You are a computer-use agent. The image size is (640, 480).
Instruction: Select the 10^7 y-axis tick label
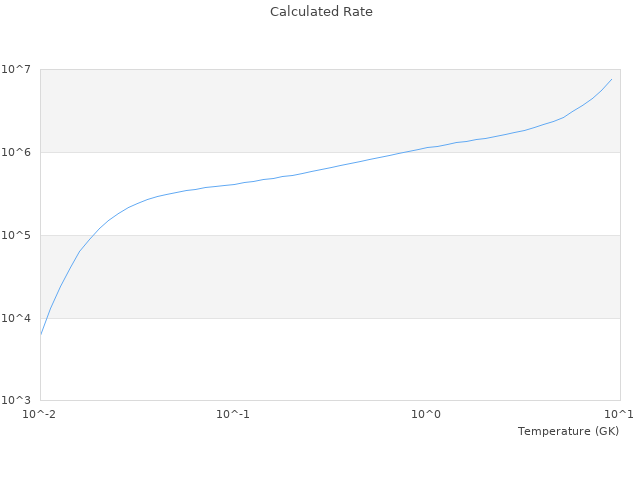(18, 69)
